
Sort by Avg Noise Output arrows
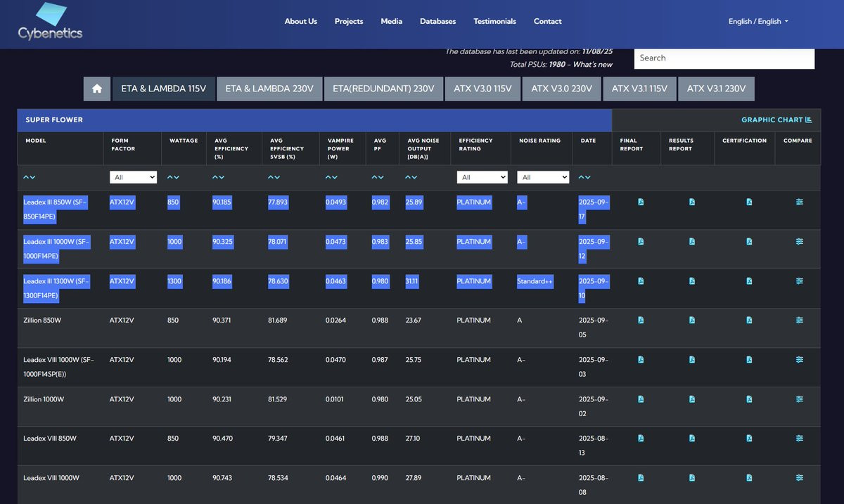coord(411,177)
